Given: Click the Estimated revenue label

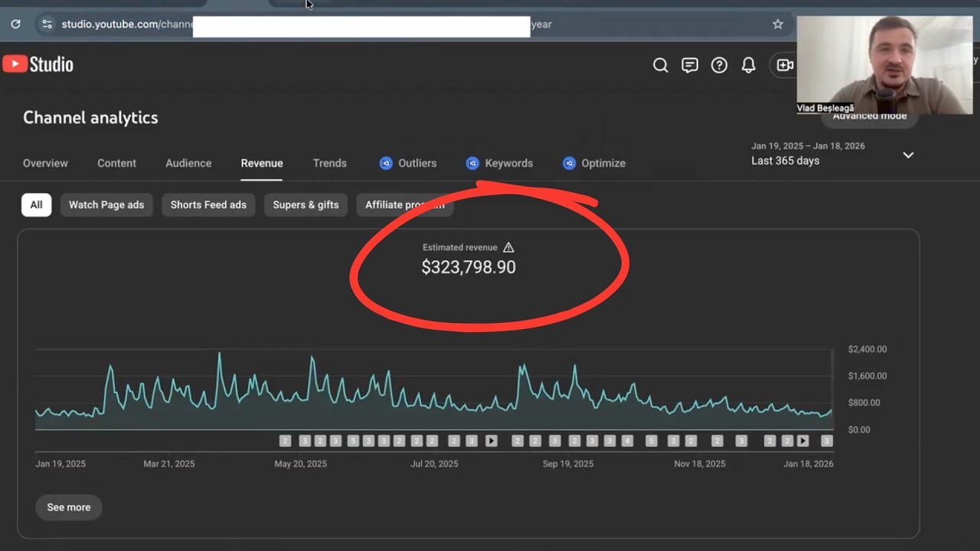Looking at the screenshot, I should pos(459,247).
